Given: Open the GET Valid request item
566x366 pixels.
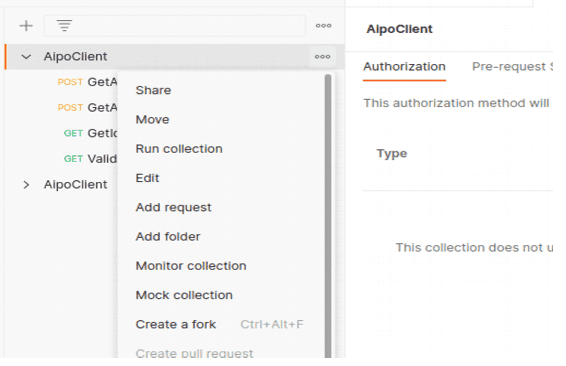Looking at the screenshot, I should click(90, 159).
